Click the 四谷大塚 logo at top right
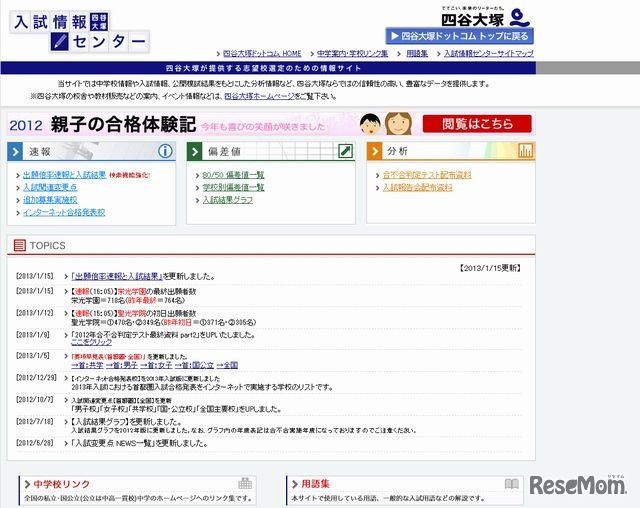The width and height of the screenshot is (640, 508). pos(485,17)
